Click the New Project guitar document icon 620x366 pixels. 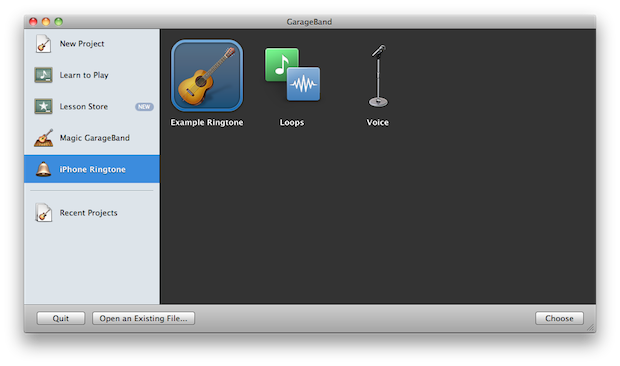43,43
